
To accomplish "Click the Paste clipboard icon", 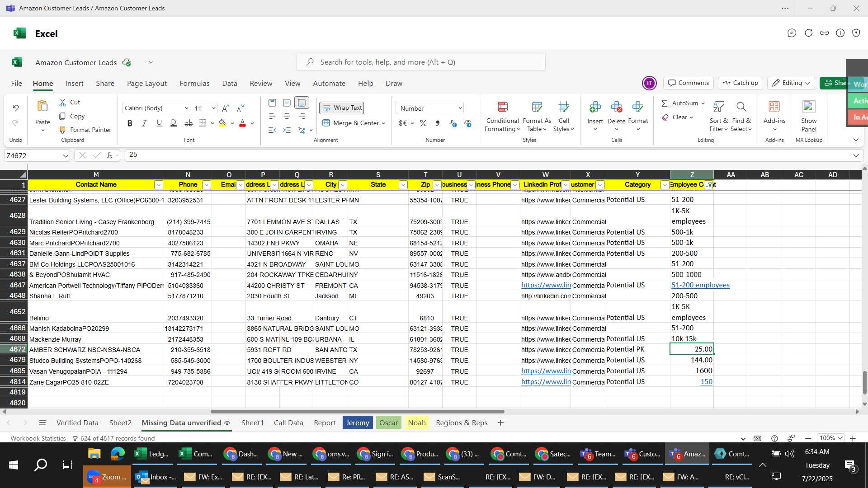I will (42, 107).
